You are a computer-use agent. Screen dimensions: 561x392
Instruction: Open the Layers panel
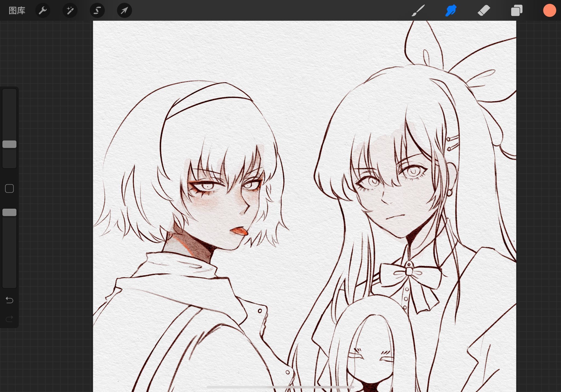tap(517, 10)
